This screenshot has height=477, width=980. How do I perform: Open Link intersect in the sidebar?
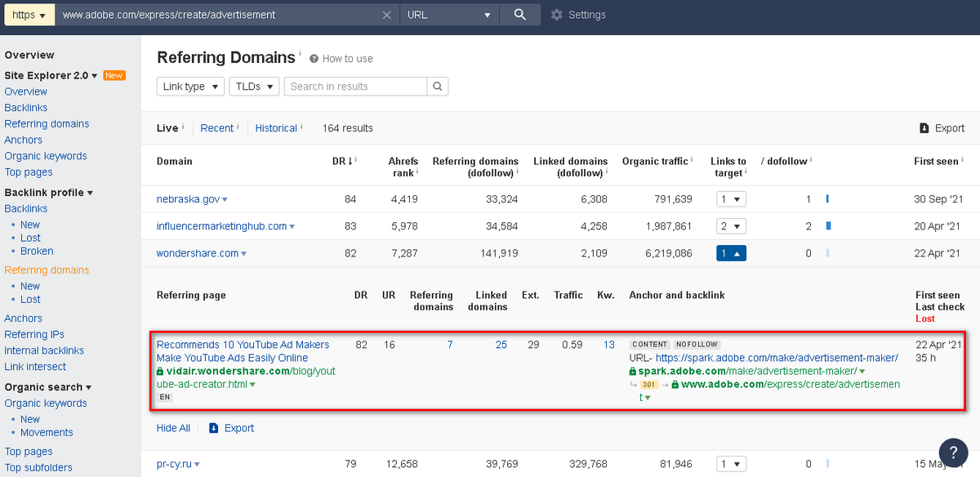(x=35, y=367)
